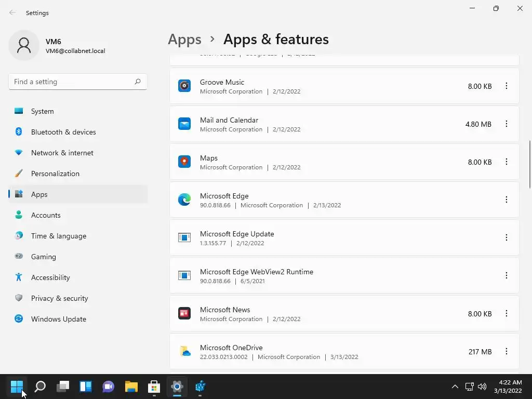Open Windows Update settings
The image size is (532, 399).
[x=78, y=319]
